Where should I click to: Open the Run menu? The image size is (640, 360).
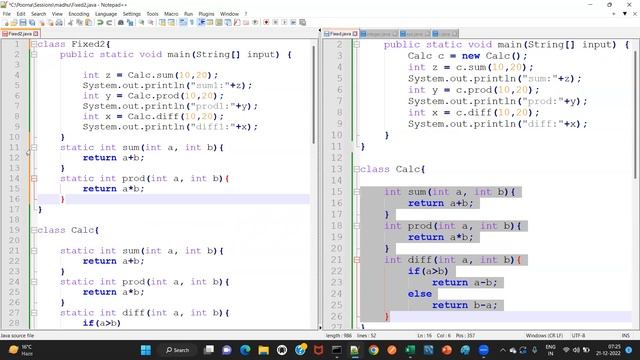188,14
